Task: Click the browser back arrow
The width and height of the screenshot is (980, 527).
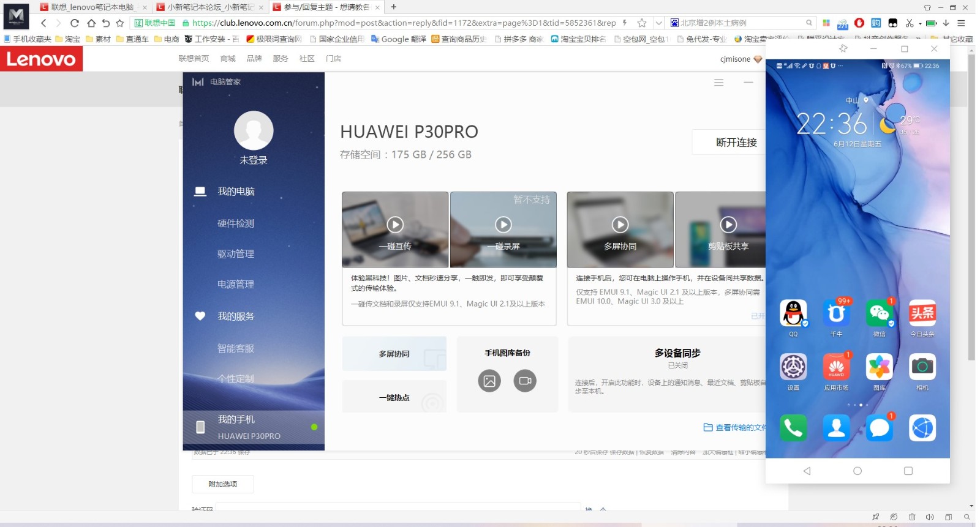Action: 43,23
